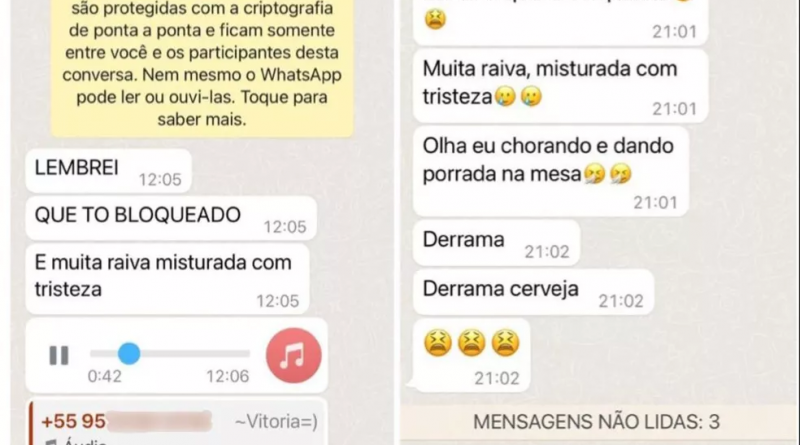Select the Derrama 21:02 message bubble
Screen dimensions: 800x445
(x=496, y=243)
